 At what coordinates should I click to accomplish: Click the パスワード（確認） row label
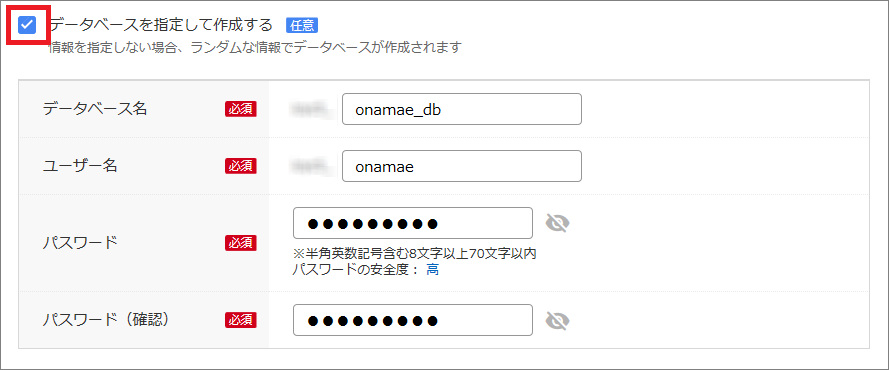click(107, 320)
